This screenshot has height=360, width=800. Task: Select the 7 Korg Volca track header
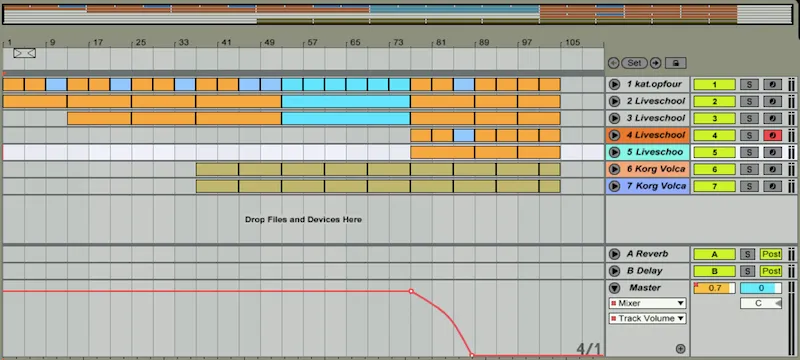pos(647,186)
